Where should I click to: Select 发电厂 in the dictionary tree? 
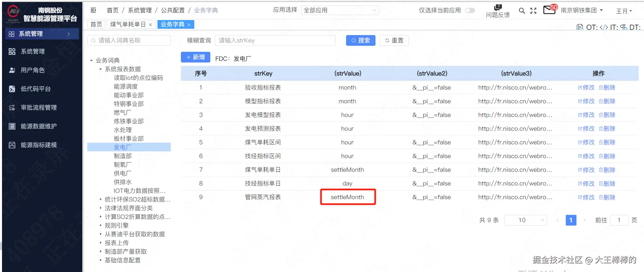click(x=123, y=147)
